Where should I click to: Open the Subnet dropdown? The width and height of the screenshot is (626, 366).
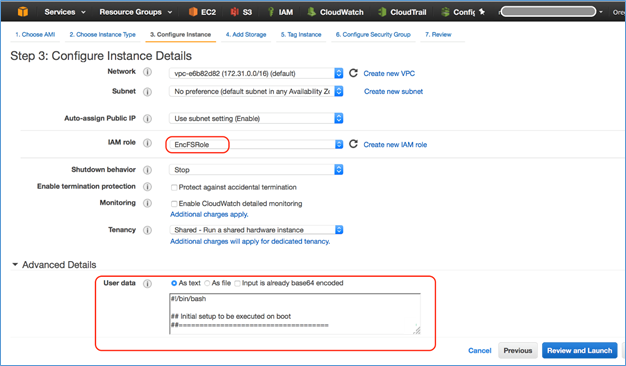tap(256, 91)
